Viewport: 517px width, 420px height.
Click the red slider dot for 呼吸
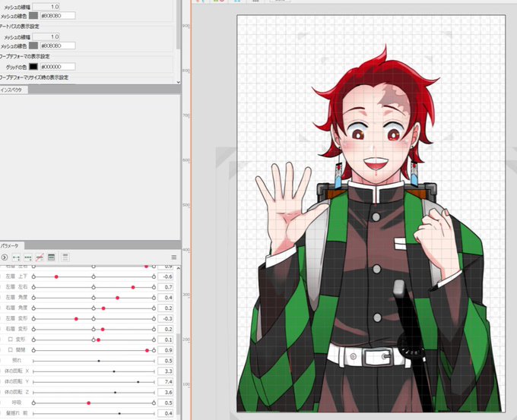coord(89,403)
